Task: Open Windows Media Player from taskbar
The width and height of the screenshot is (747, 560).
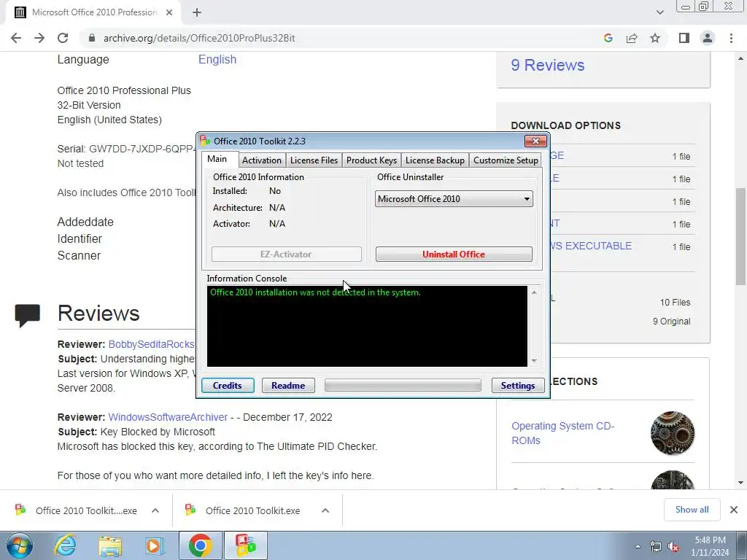Action: [155, 545]
